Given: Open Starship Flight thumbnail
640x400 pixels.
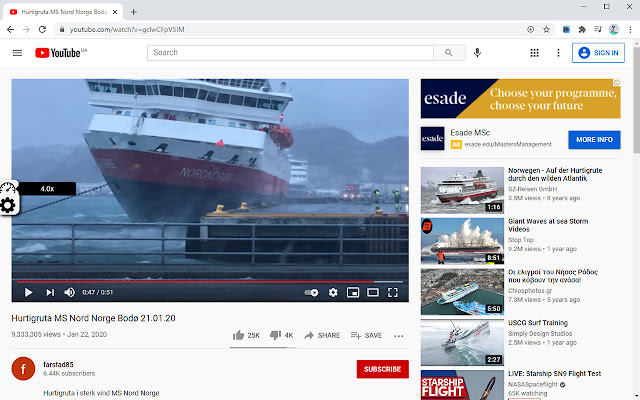Looking at the screenshot, I should (462, 385).
